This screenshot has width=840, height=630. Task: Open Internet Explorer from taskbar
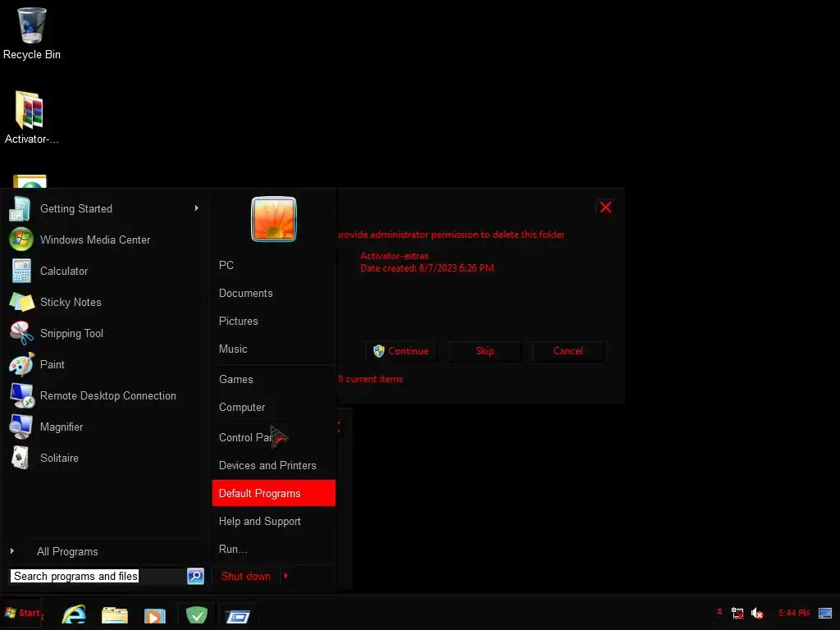(x=74, y=614)
